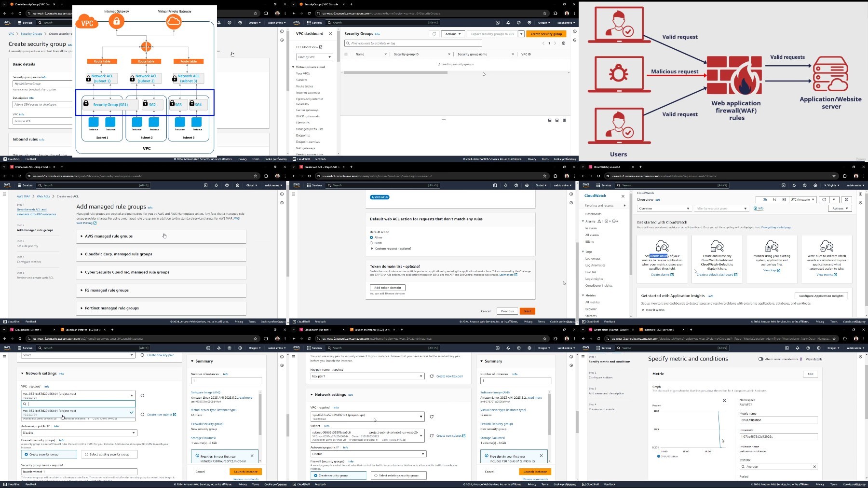Close the VPC dashboard sidebar

(x=330, y=34)
